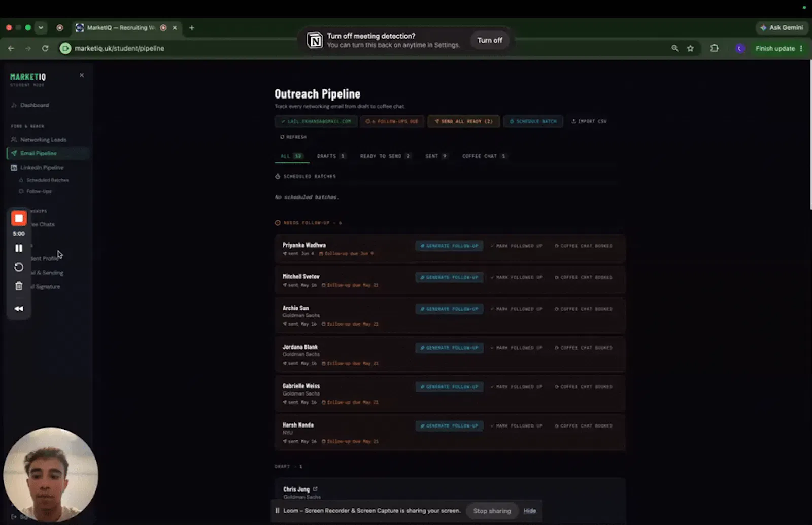The width and height of the screenshot is (812, 525).
Task: Hide the Loom screen sharing bar
Action: [x=530, y=511]
